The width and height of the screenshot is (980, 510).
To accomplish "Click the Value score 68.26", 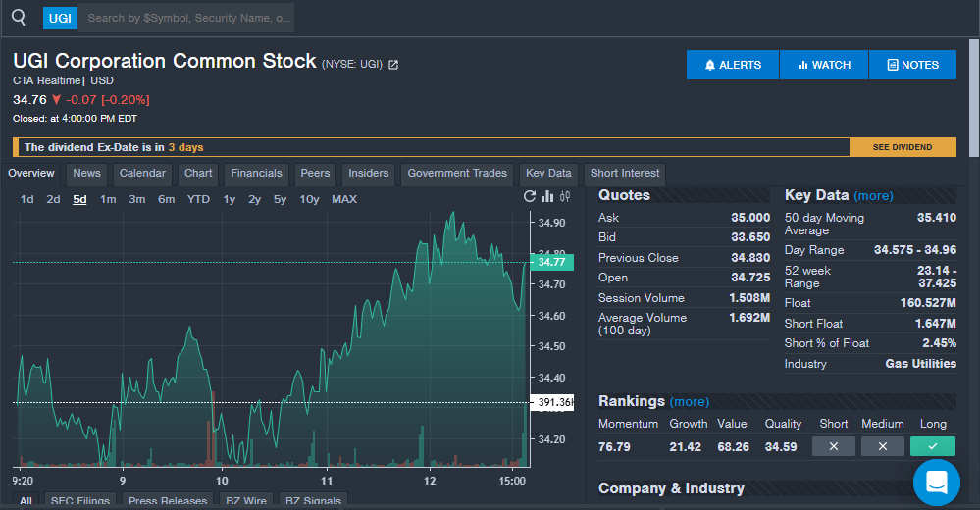I will point(733,447).
